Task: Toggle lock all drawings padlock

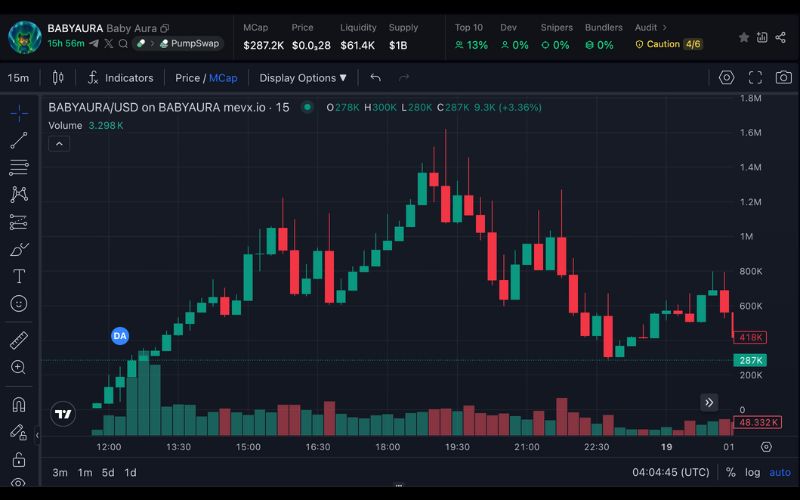Action: 19,459
